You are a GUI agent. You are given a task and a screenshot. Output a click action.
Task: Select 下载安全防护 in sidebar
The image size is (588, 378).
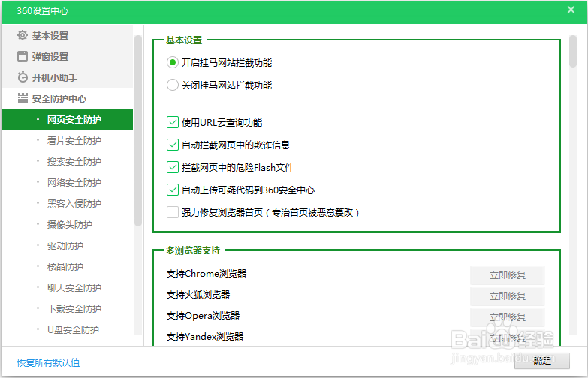[x=74, y=308]
